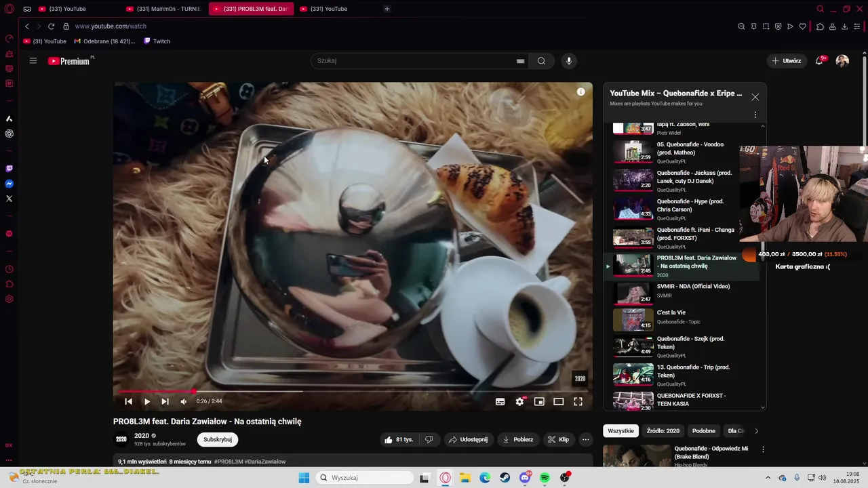Mute the video volume speaker icon
This screenshot has height=488, width=868.
(x=183, y=401)
